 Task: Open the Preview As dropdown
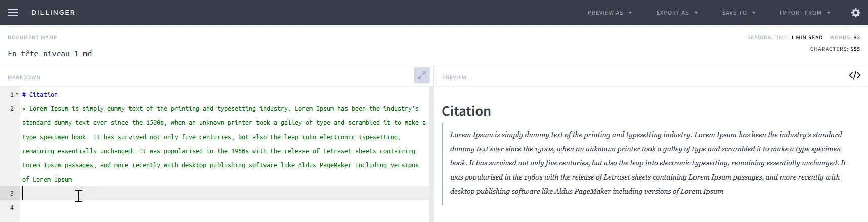(610, 13)
